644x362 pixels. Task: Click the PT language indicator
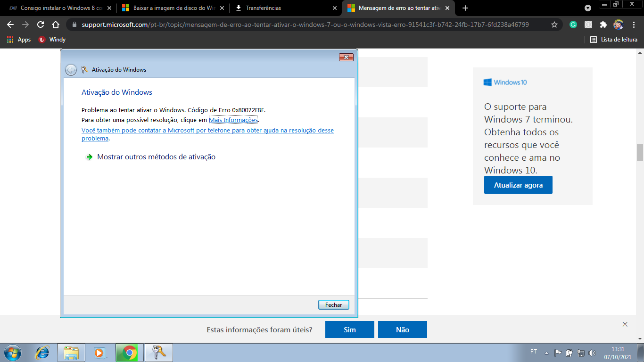point(534,352)
